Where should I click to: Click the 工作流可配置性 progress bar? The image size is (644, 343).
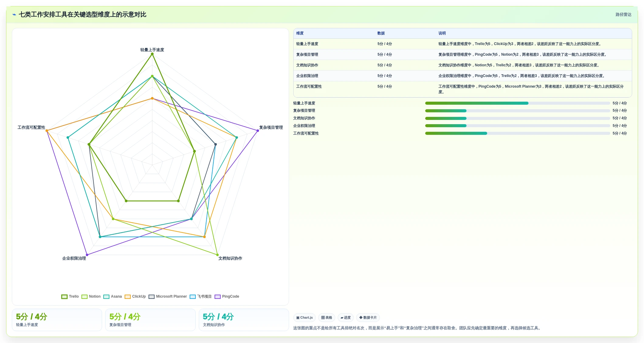tap(518, 134)
